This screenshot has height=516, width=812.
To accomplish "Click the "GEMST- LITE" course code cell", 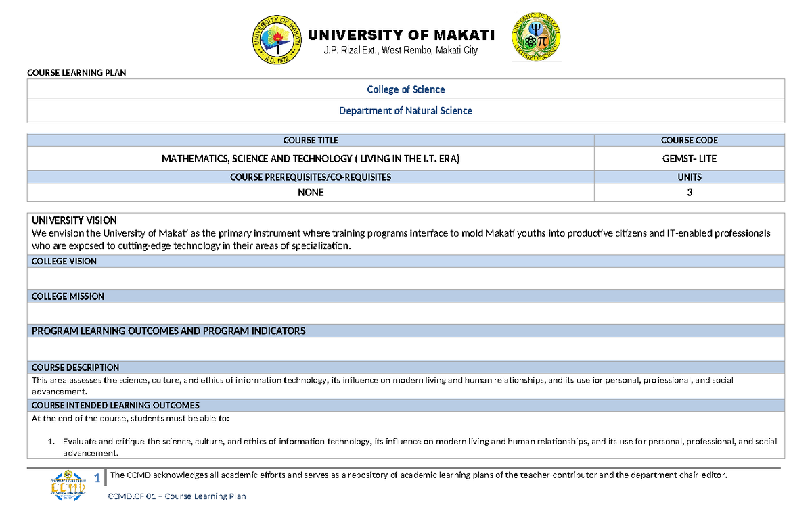I will coord(689,158).
